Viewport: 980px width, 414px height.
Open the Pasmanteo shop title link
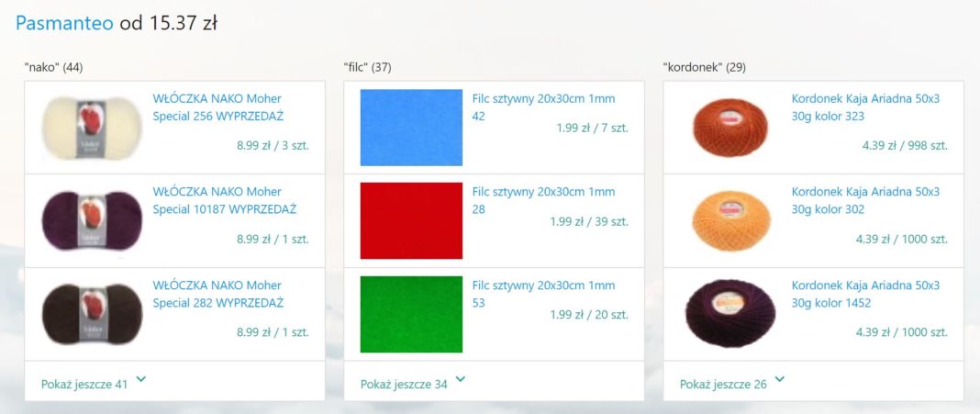(64, 23)
